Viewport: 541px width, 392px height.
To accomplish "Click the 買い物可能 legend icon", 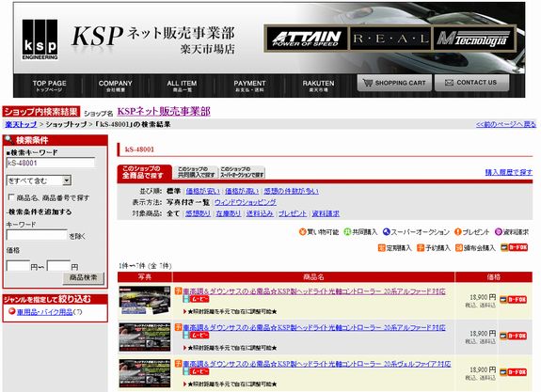I will click(302, 231).
